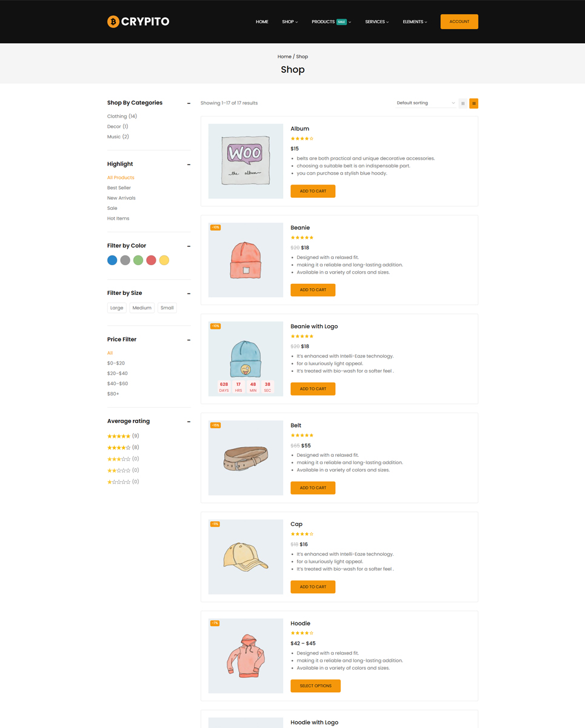Open the Default sorting dropdown
The width and height of the screenshot is (585, 728).
[426, 103]
